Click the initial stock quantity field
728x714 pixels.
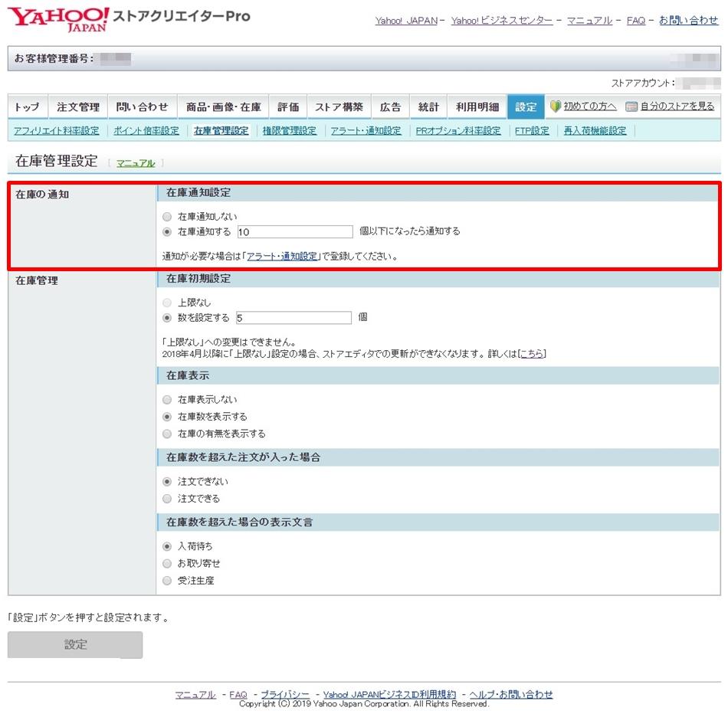point(293,318)
